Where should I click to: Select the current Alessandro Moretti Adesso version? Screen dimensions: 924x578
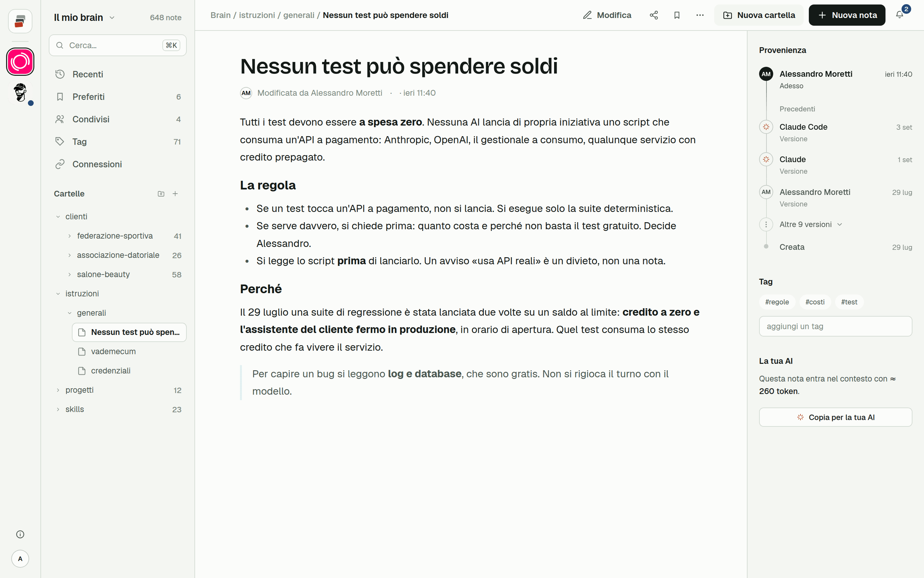pyautogui.click(x=835, y=79)
